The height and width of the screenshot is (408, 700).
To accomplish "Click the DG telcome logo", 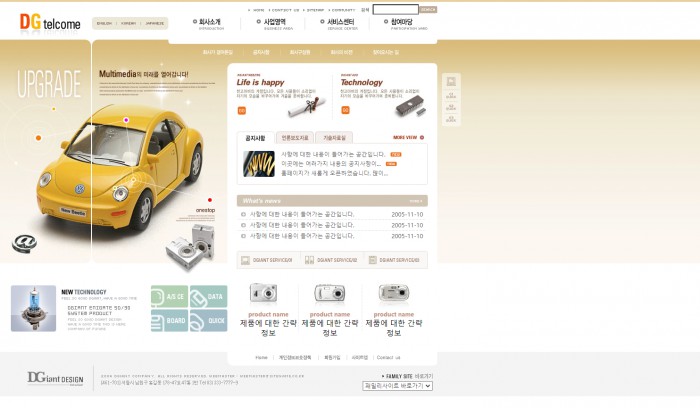I will point(49,22).
